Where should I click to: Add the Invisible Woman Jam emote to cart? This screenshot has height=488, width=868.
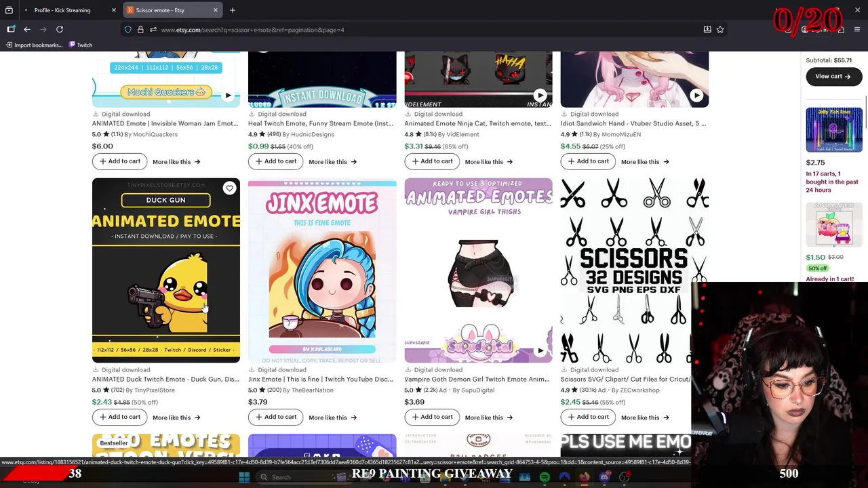[x=120, y=161]
